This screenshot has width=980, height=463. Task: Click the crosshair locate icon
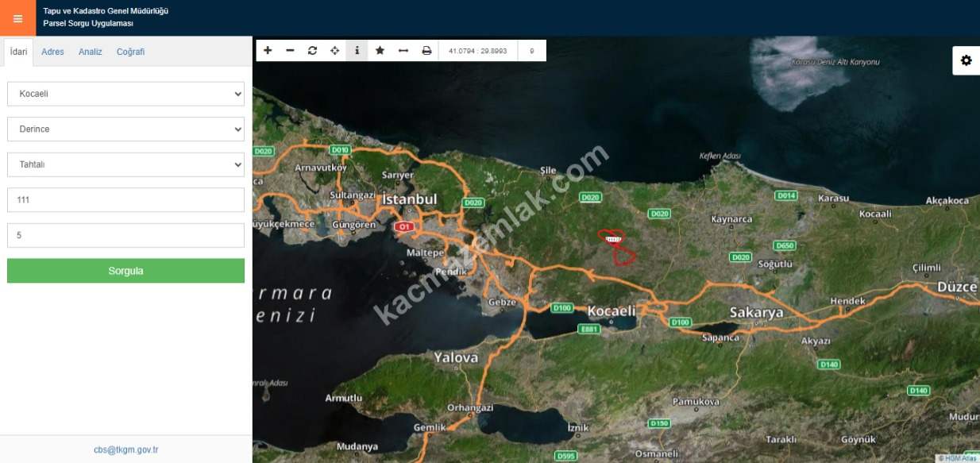(x=334, y=51)
